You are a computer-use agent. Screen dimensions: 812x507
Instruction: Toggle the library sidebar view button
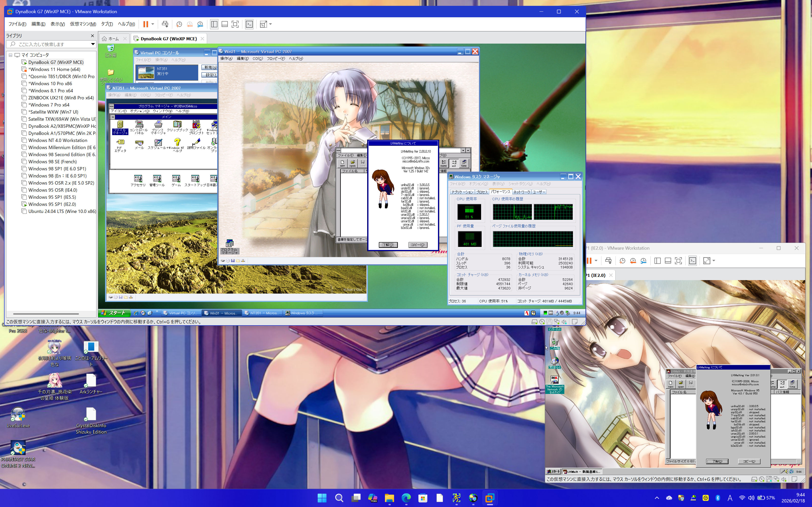point(214,24)
